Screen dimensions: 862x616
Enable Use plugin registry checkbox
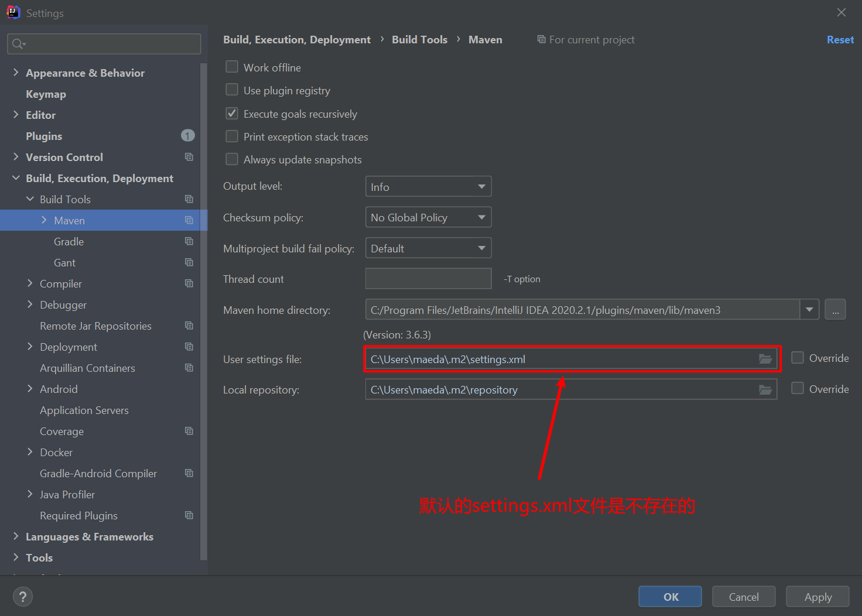click(x=232, y=90)
